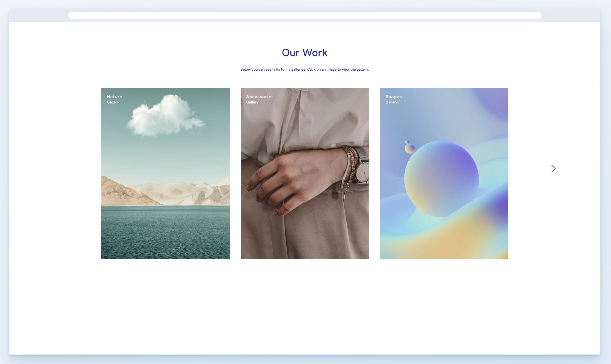Click the 'Our Work' page heading
The width and height of the screenshot is (611, 364).
(x=305, y=53)
